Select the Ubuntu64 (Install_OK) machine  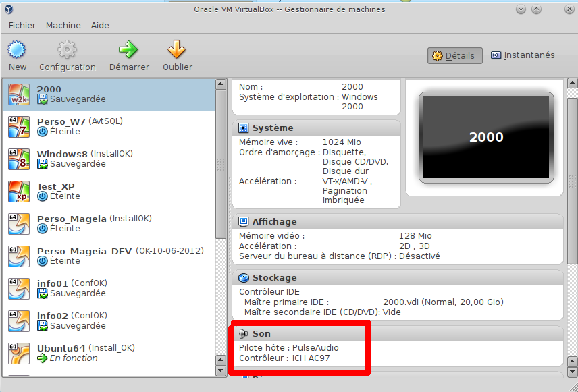tap(109, 354)
